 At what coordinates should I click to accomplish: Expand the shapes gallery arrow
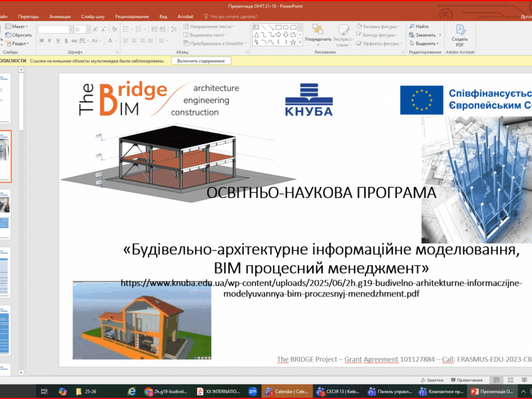300,43
